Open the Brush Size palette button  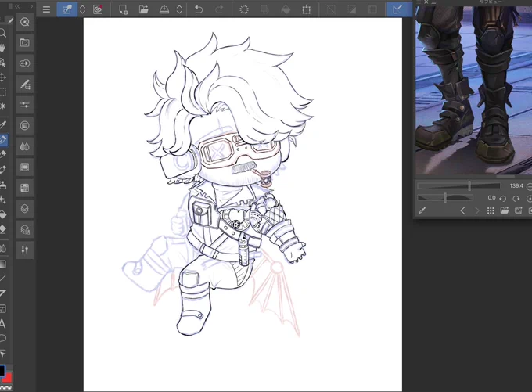[x=24, y=125]
